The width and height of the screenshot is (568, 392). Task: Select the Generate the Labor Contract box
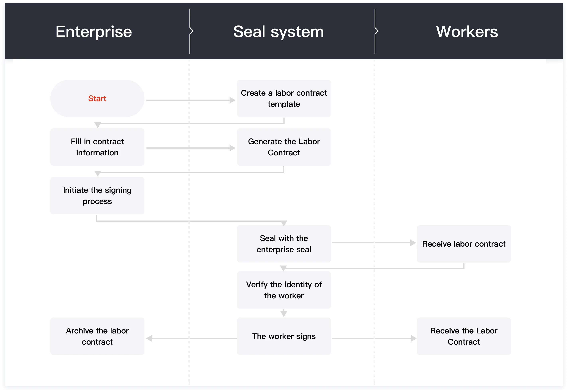pos(284,147)
